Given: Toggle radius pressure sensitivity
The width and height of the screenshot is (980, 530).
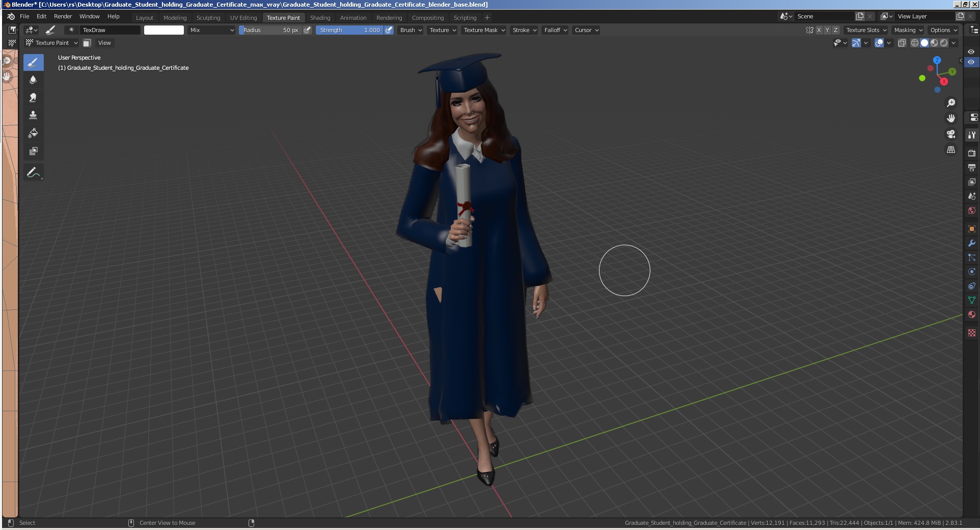Looking at the screenshot, I should point(307,30).
